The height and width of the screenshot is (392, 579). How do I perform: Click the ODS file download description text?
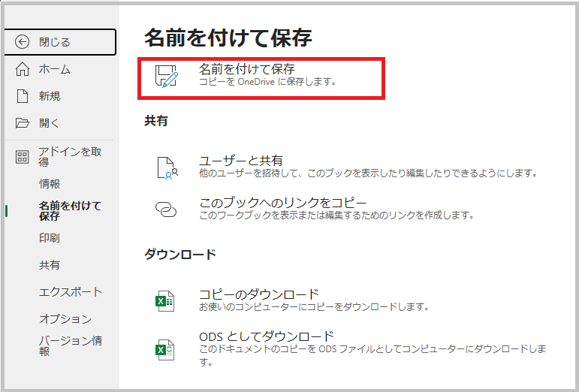pyautogui.click(x=372, y=355)
